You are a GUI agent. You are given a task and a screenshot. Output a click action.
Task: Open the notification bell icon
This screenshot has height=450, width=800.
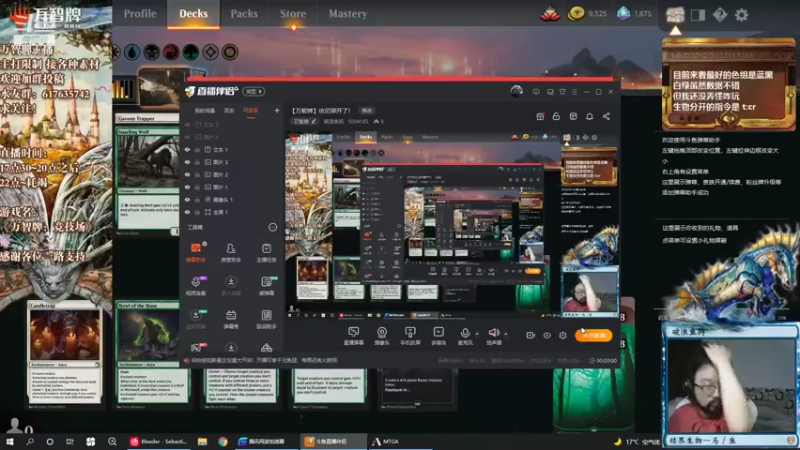click(589, 116)
